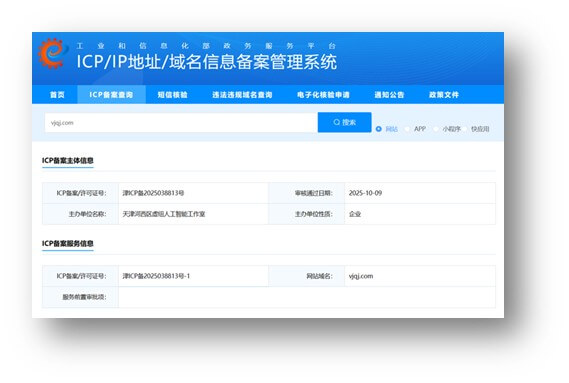Click the blue 搜索 search button
This screenshot has width=569, height=383.
[x=344, y=122]
